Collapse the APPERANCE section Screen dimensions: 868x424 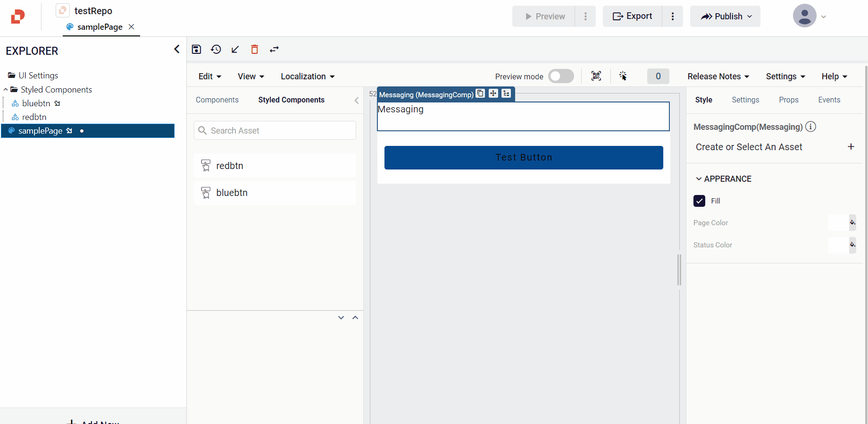click(699, 179)
